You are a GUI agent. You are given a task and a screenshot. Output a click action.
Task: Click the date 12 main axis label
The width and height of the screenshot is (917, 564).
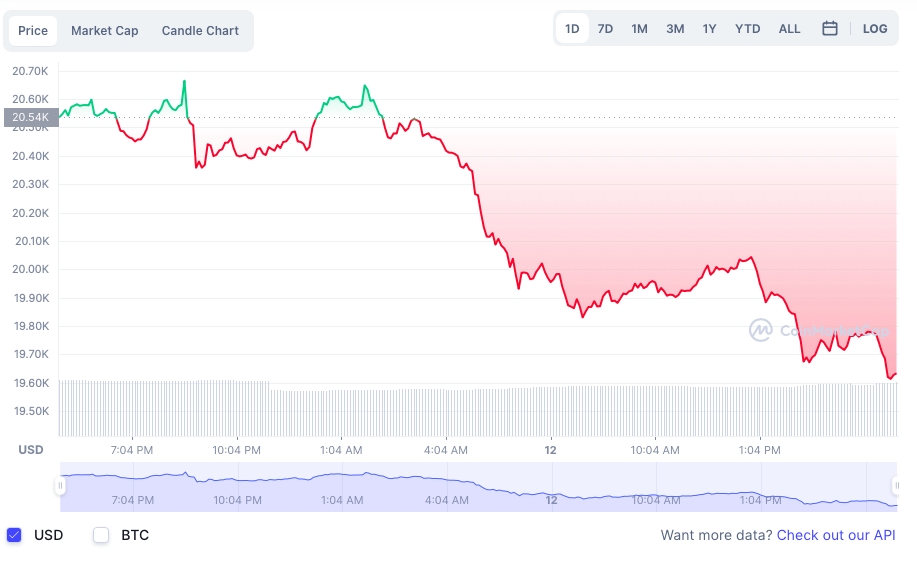(x=550, y=450)
